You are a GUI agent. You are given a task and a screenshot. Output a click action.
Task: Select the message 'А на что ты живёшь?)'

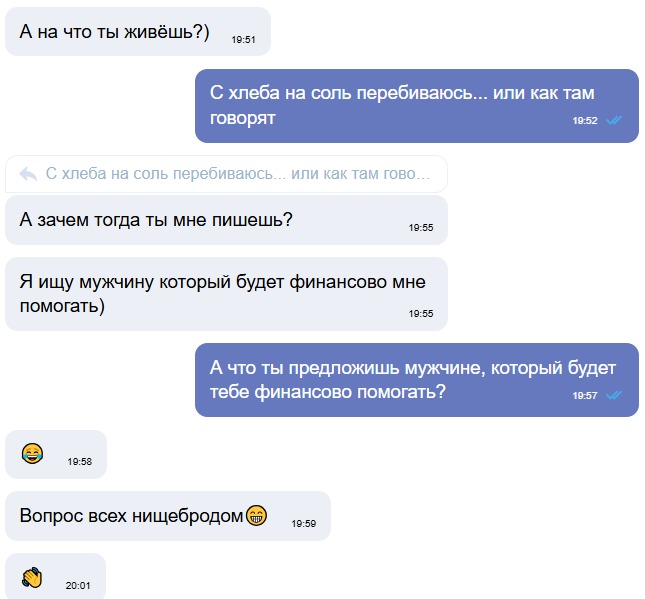(114, 31)
